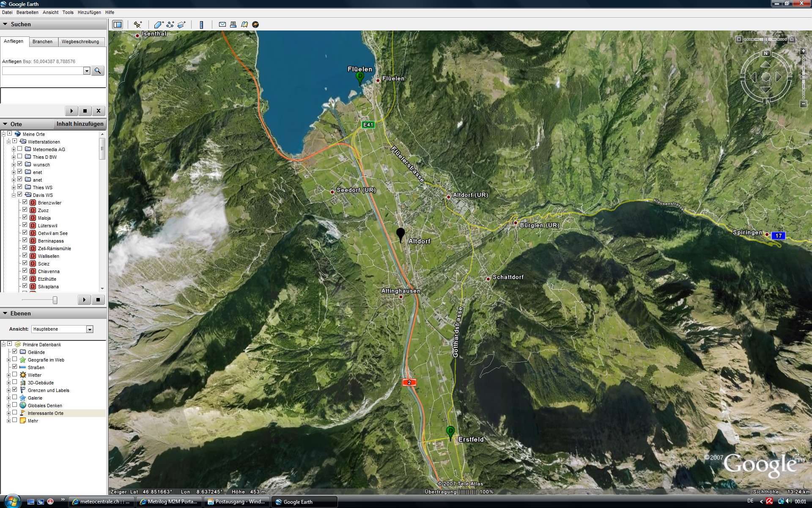This screenshot has width=812, height=508.
Task: Enable the 3D-Gebäude layer checkbox
Action: tap(15, 382)
